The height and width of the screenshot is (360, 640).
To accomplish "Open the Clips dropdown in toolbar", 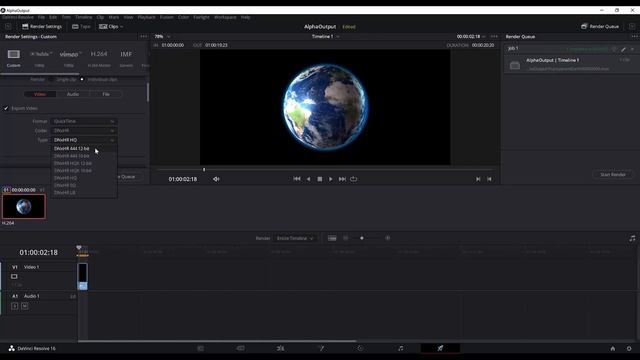I will (111, 27).
